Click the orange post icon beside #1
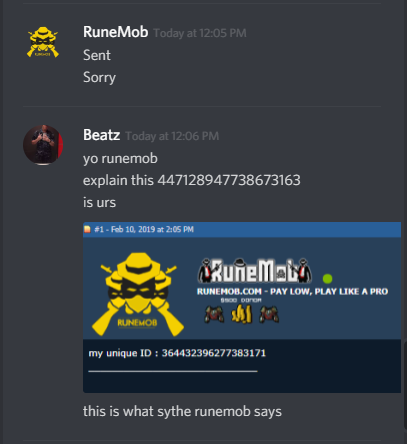This screenshot has width=407, height=444. coord(87,229)
